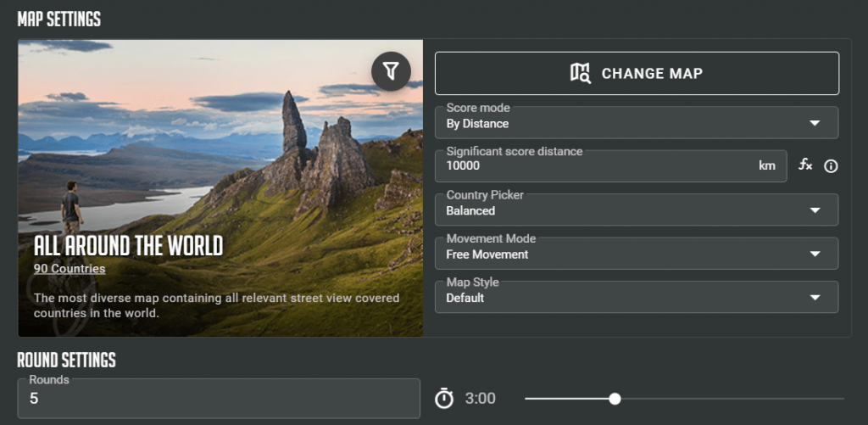Click the MAP SETTINGS heading
The image size is (868, 425).
(59, 19)
